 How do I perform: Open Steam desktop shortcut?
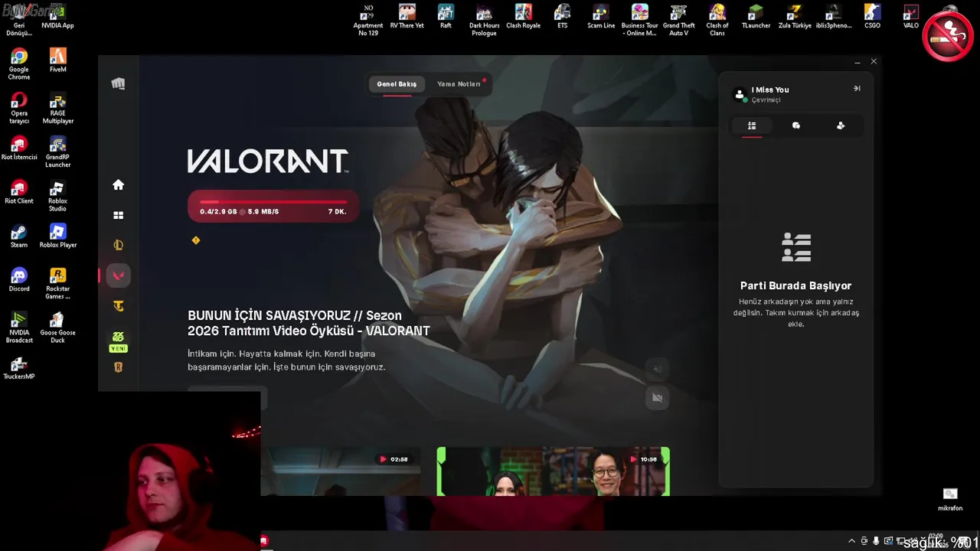[x=19, y=236]
